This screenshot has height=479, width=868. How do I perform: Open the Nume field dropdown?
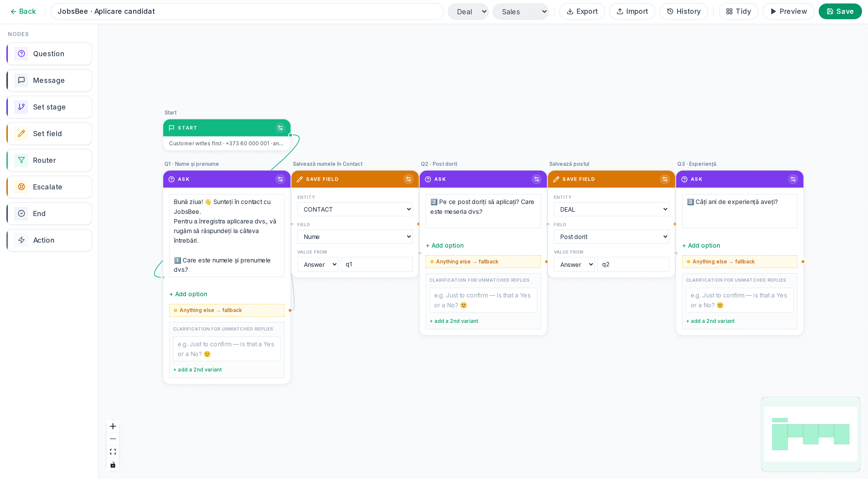[x=355, y=237]
